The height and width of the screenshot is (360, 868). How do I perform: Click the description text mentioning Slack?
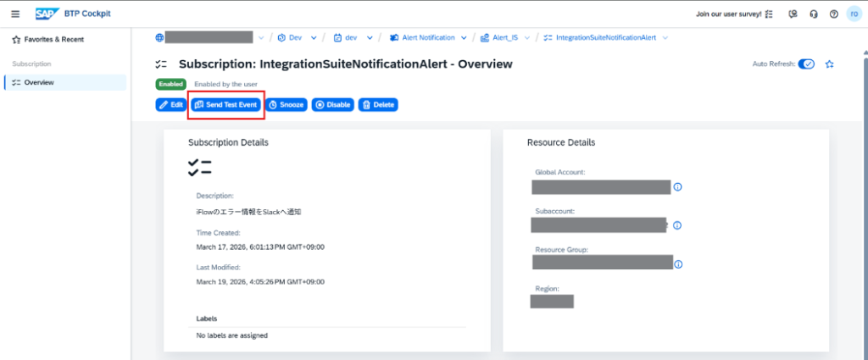click(x=248, y=212)
